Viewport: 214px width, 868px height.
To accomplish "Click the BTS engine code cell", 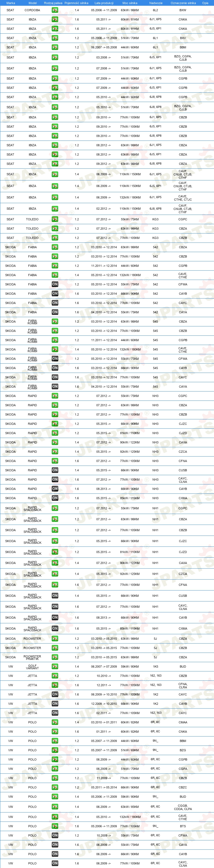I will point(183,826).
